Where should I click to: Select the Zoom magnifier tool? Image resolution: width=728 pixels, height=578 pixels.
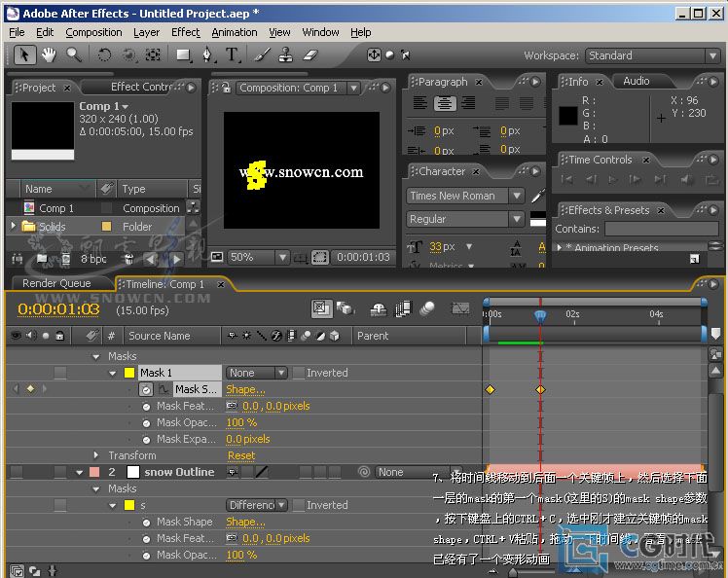click(x=73, y=54)
